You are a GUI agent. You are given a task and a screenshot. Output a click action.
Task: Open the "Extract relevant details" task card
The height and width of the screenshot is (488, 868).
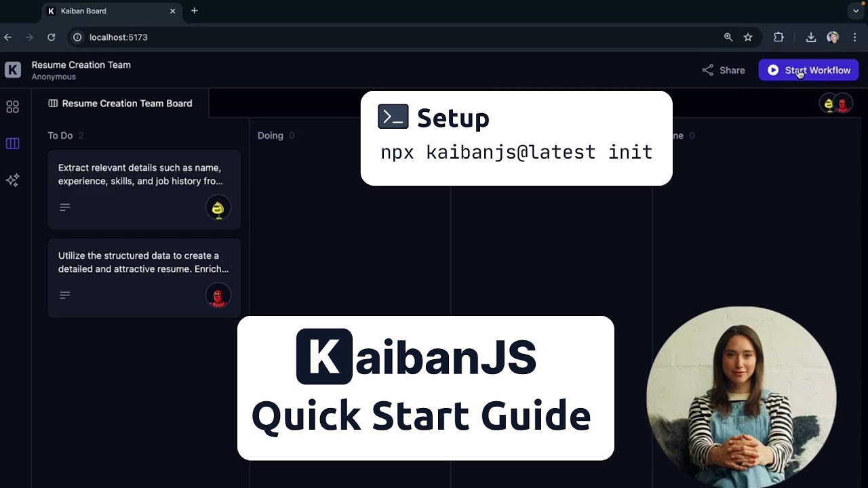point(144,190)
